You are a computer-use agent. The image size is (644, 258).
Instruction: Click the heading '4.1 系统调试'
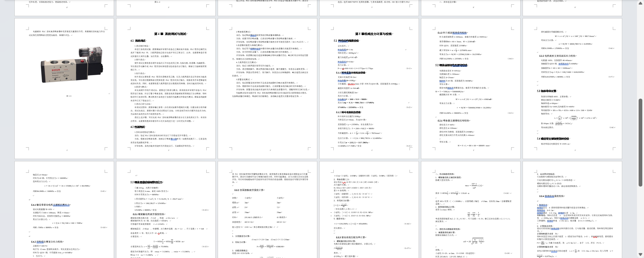point(138,41)
